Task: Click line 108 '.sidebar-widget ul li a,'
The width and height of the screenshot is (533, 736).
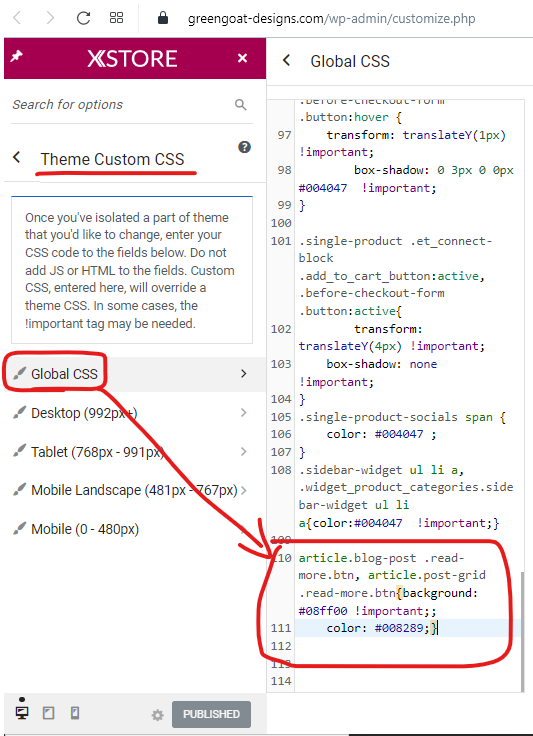Action: point(381,470)
